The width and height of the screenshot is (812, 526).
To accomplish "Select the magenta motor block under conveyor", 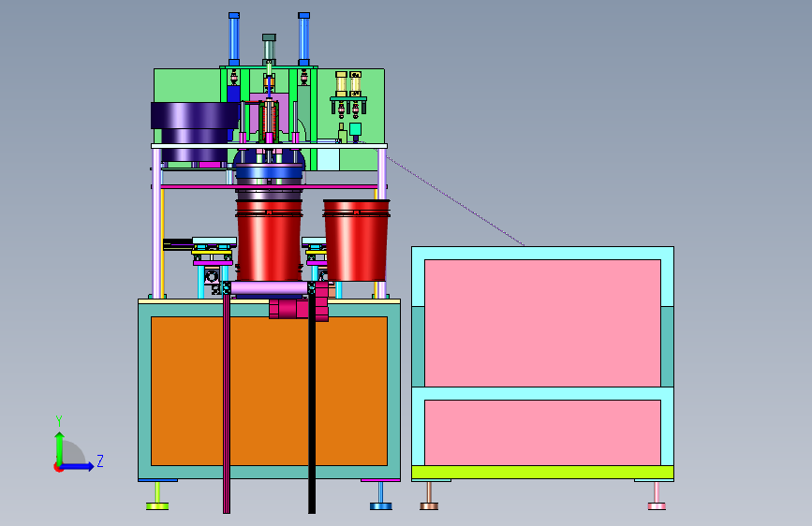I will (x=299, y=308).
